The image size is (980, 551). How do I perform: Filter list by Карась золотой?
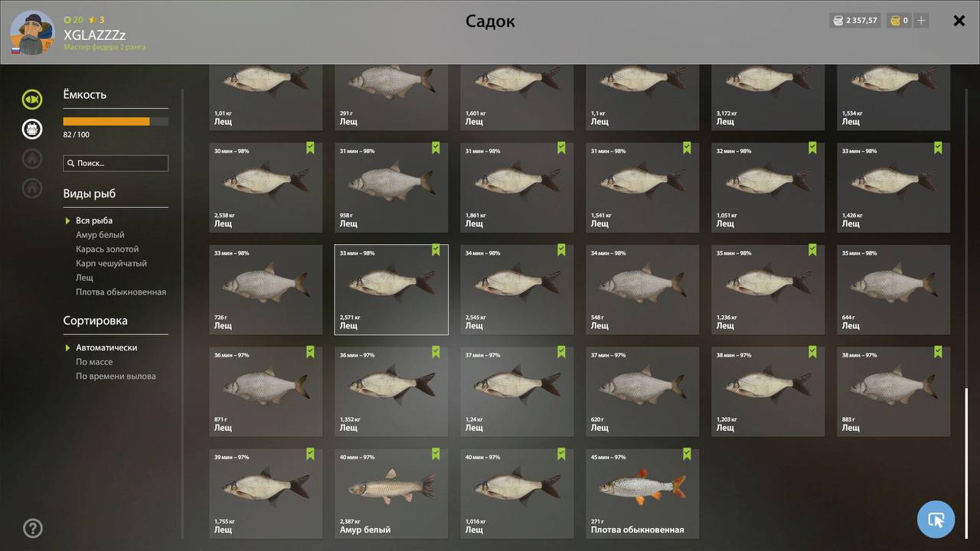click(107, 249)
